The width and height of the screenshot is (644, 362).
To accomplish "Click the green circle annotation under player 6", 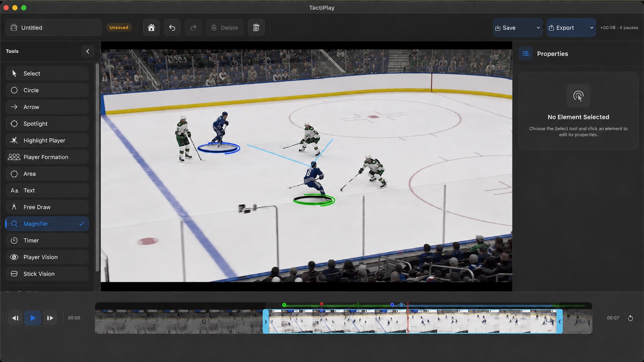I will point(314,200).
